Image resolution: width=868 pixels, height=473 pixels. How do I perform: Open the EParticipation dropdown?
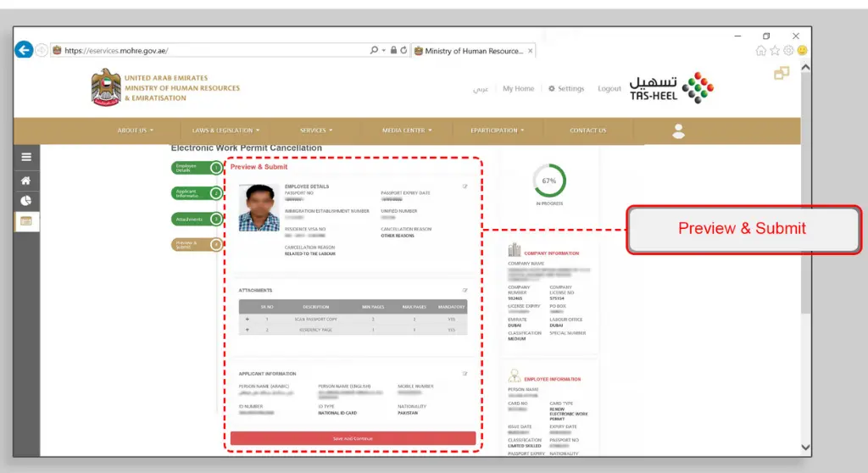click(497, 131)
